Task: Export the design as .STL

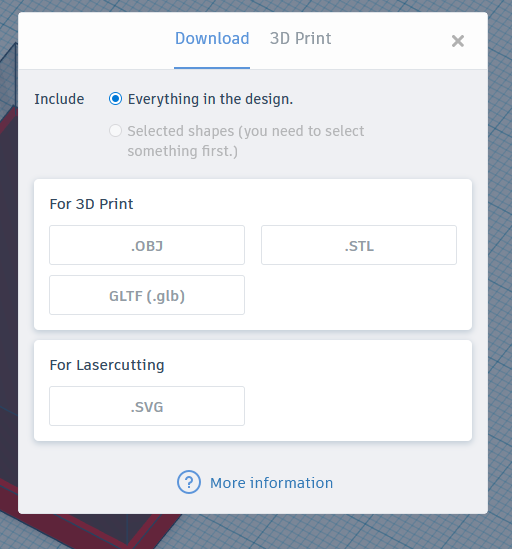Action: click(359, 245)
